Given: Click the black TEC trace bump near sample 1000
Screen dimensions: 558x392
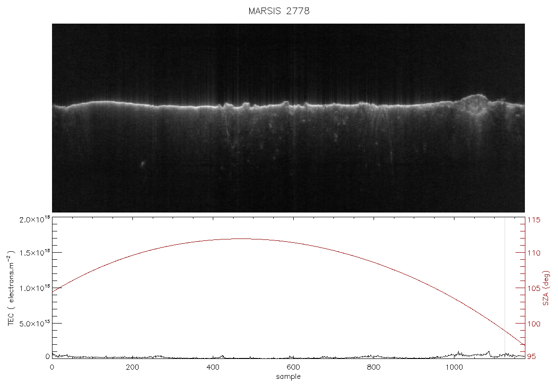Looking at the screenshot, I should pos(458,353).
